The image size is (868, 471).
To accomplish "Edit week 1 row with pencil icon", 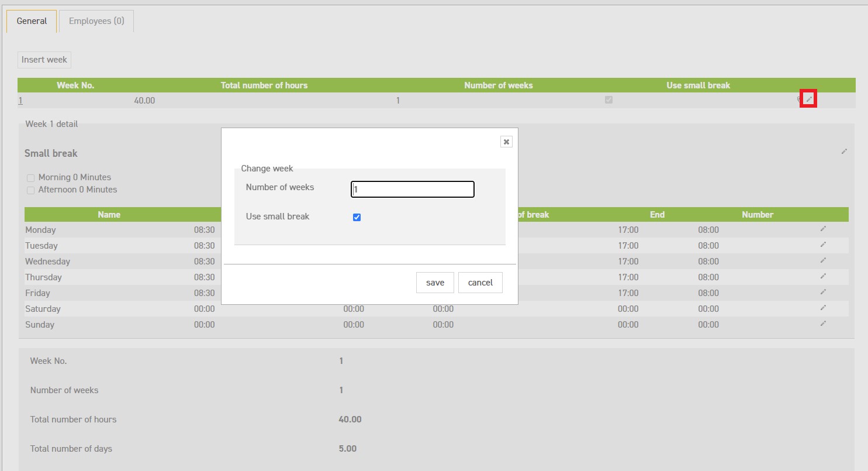I will [809, 100].
